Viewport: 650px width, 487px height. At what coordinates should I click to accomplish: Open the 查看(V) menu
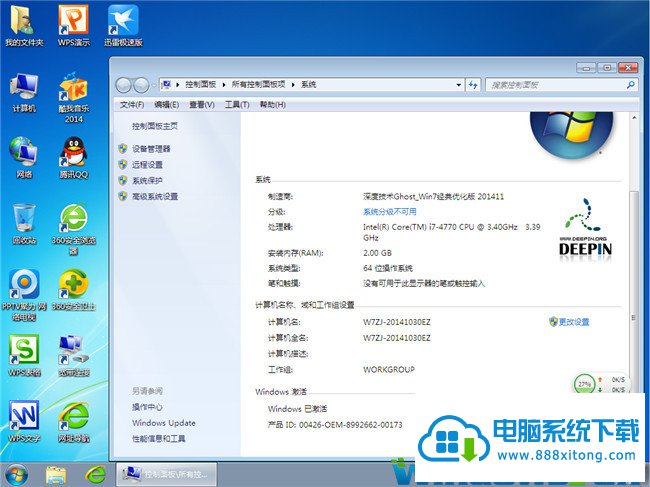[202, 105]
